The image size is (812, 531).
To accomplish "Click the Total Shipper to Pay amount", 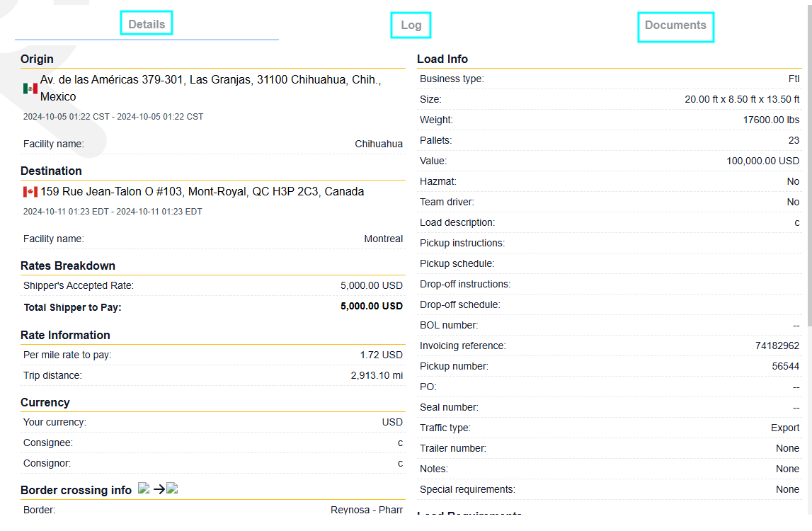I will coord(371,306).
